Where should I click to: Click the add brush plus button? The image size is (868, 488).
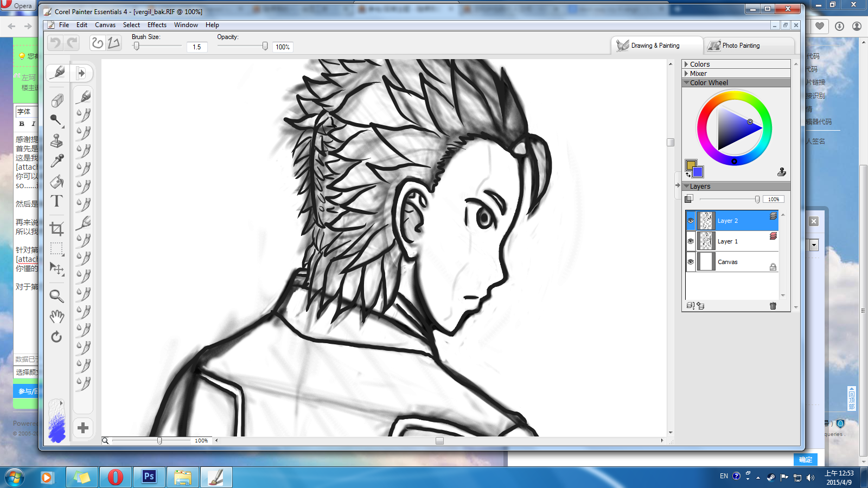coord(83,428)
